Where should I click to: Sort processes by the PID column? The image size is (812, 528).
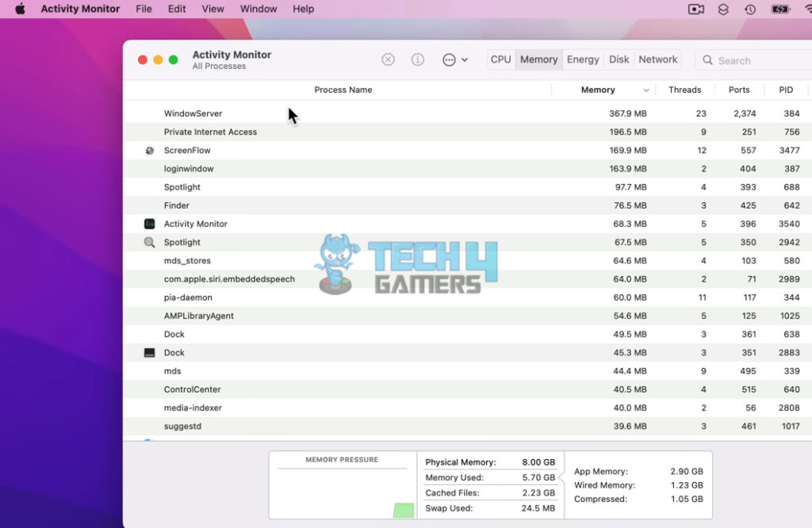(786, 90)
